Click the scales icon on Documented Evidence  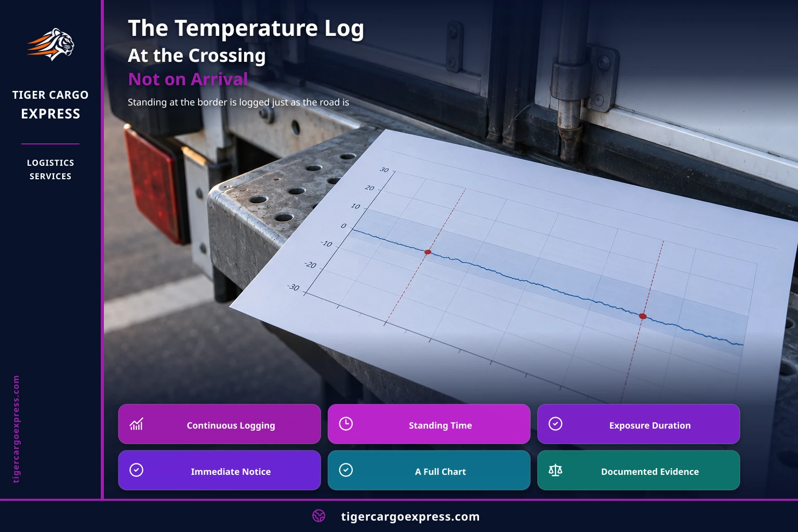tap(555, 470)
